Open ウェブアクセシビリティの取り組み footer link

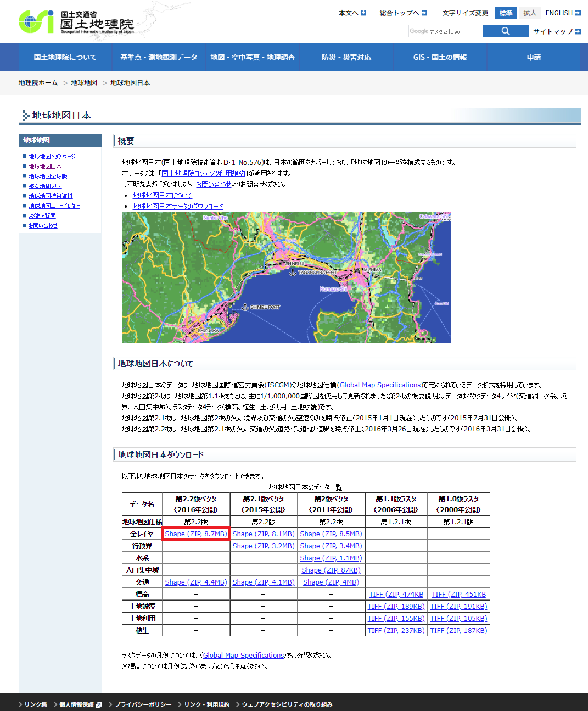click(x=287, y=704)
